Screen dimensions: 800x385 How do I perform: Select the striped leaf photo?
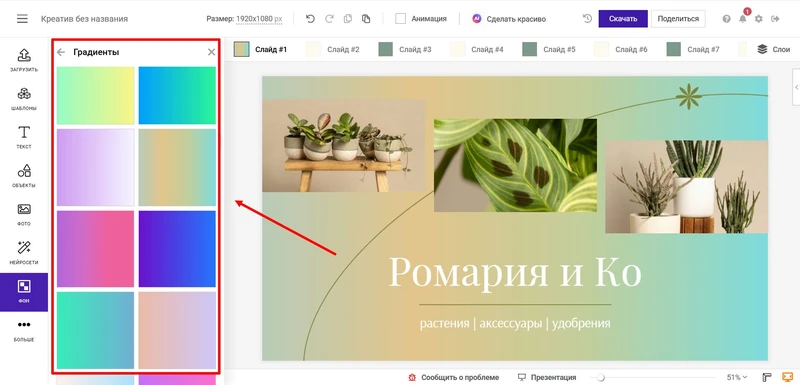coord(515,165)
